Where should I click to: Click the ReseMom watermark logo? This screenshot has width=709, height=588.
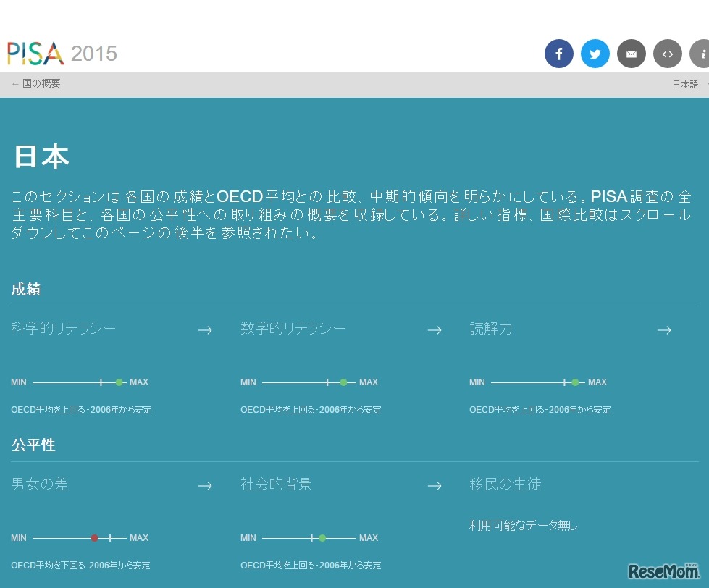pos(663,571)
